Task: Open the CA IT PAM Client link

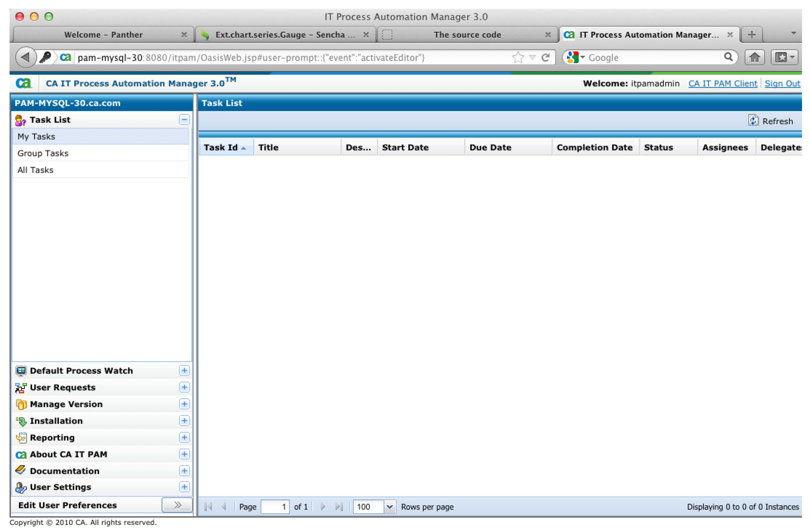Action: point(723,83)
